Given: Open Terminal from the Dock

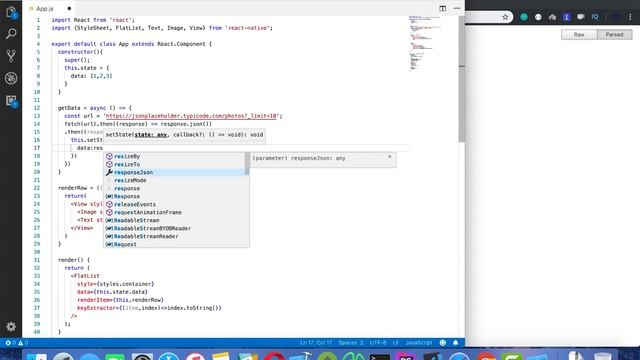Looking at the screenshot, I should (x=380, y=356).
